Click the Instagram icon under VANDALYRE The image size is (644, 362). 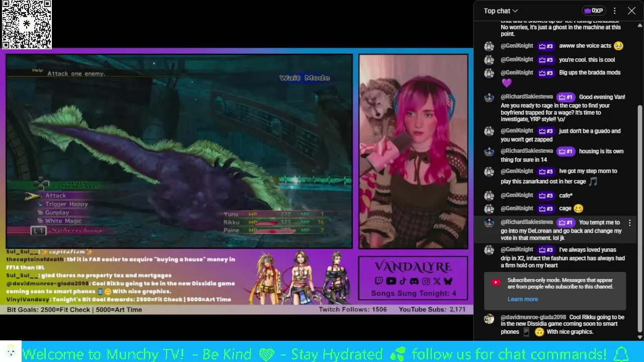pyautogui.click(x=426, y=281)
